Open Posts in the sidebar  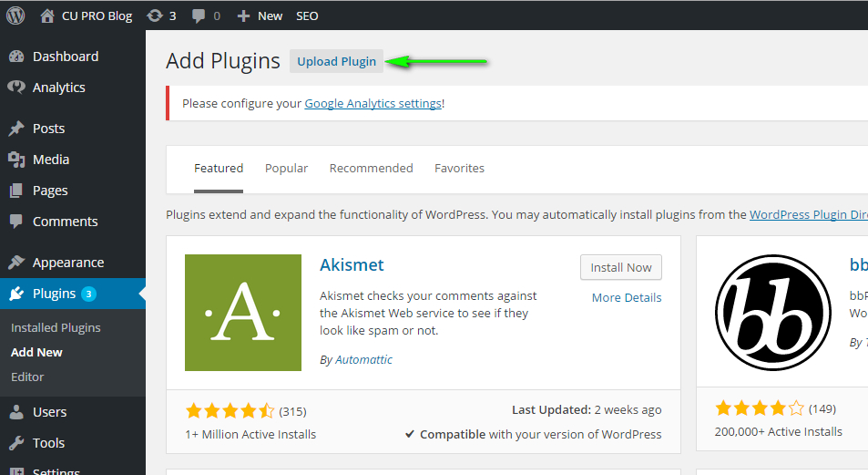(48, 129)
